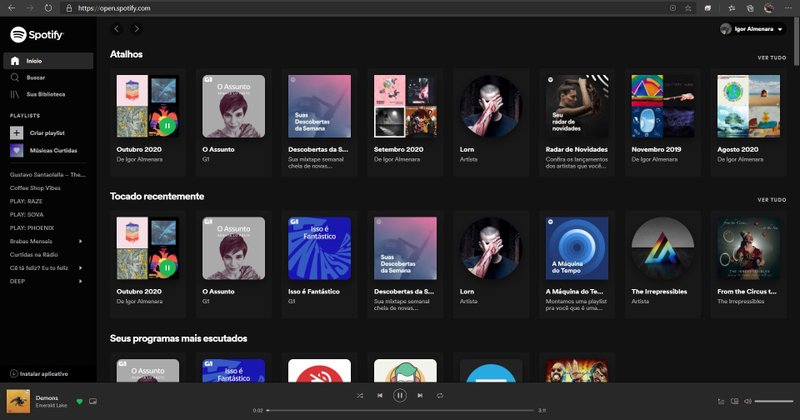Click the browser back arrow
The width and height of the screenshot is (800, 420).
11,8
